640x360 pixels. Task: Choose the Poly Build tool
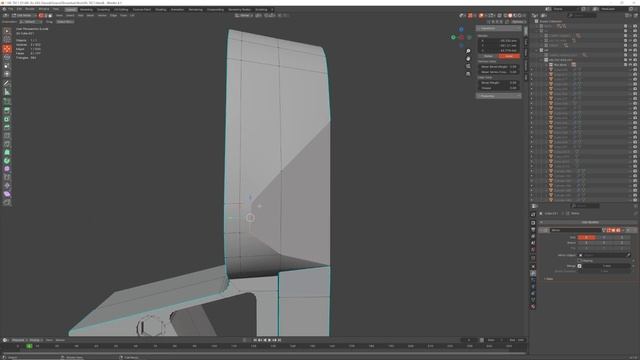click(x=7, y=152)
